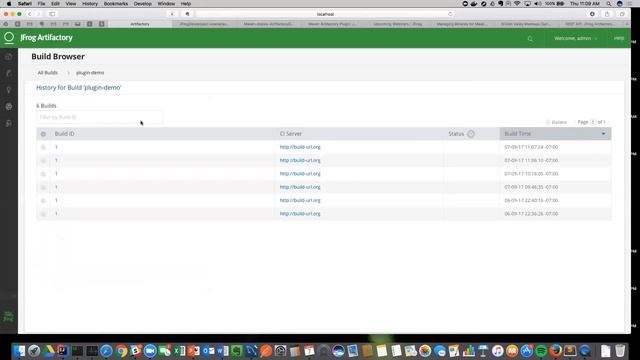Click the search magnifier in green header

530,39
